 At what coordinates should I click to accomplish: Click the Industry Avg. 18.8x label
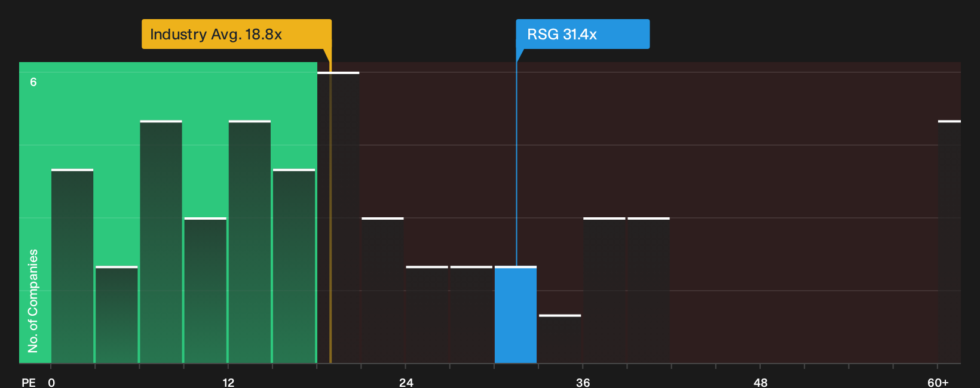236,34
